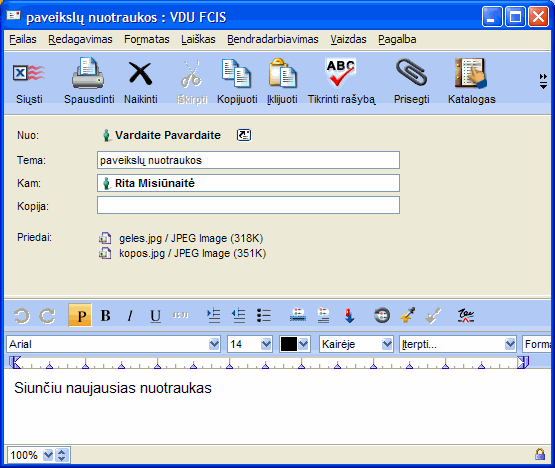The width and height of the screenshot is (555, 468).
Task: Expand the Kairėje alignment dropdown
Action: click(x=387, y=344)
